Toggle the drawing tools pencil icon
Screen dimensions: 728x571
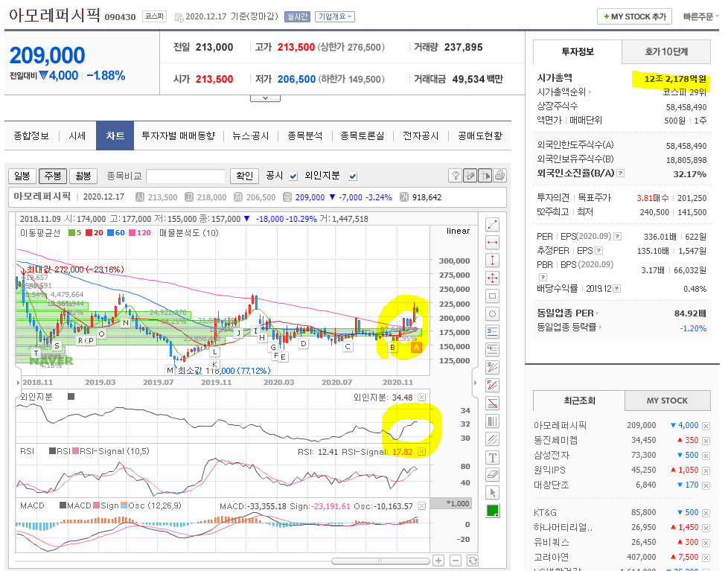click(x=470, y=176)
